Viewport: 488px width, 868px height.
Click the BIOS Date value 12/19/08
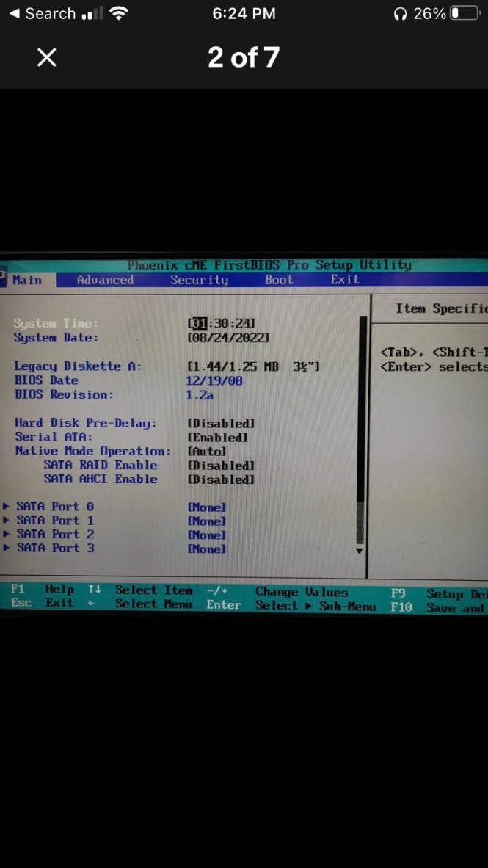pos(214,380)
